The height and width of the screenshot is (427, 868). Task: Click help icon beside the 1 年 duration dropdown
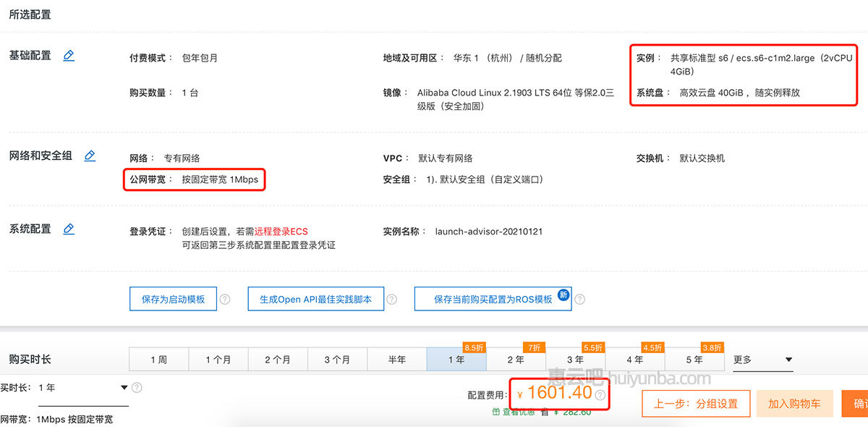(x=137, y=388)
